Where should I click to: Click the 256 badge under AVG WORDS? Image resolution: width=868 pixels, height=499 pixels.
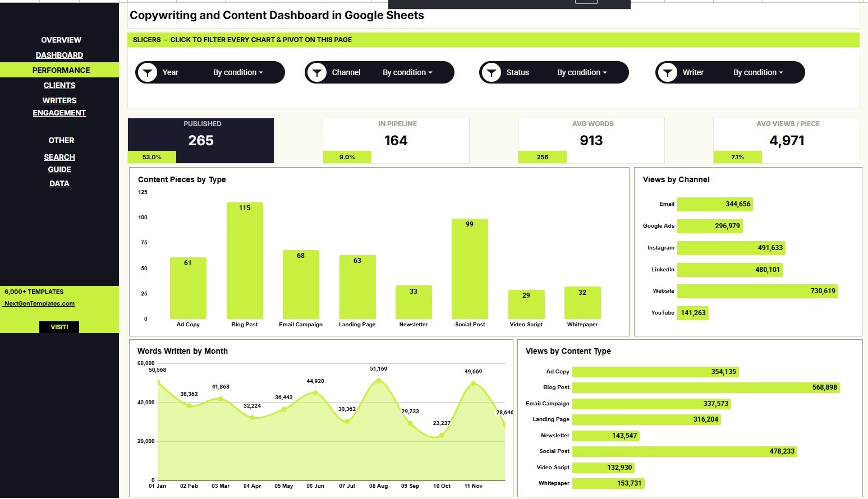click(543, 157)
